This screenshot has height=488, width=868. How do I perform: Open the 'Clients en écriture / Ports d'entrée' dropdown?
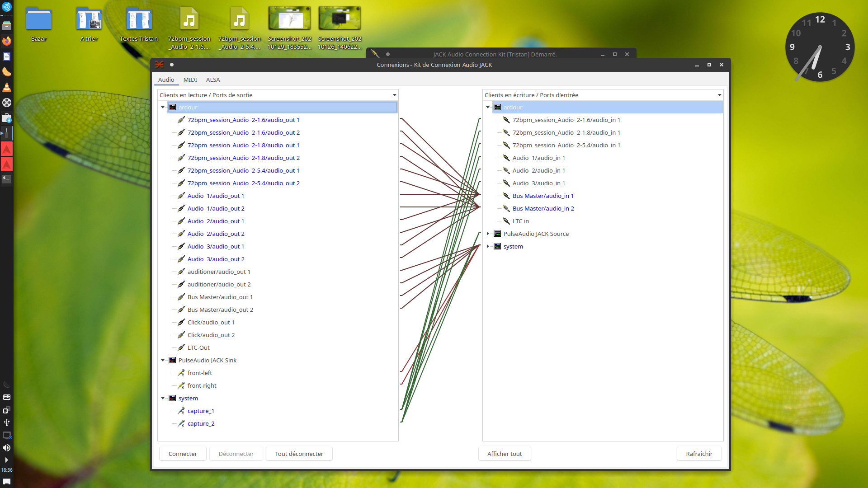(x=719, y=95)
